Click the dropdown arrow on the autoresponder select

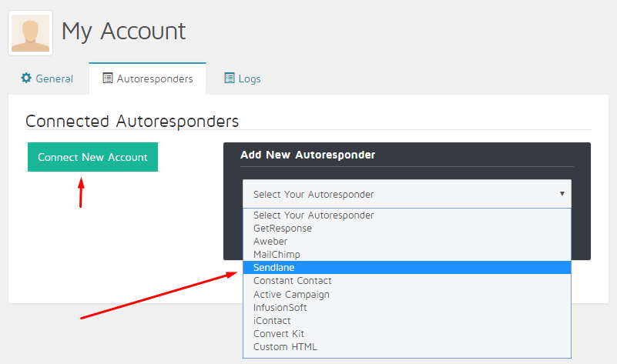click(562, 193)
